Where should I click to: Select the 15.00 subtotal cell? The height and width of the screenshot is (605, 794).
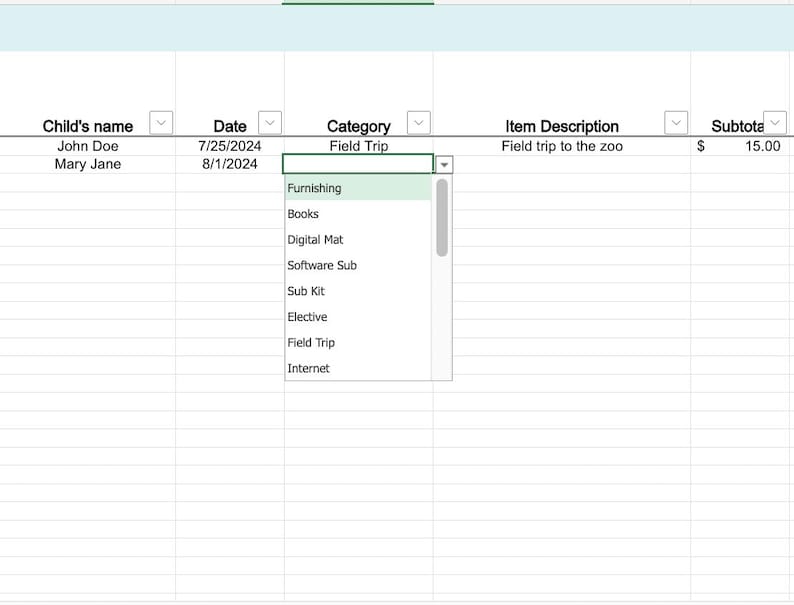pyautogui.click(x=742, y=146)
